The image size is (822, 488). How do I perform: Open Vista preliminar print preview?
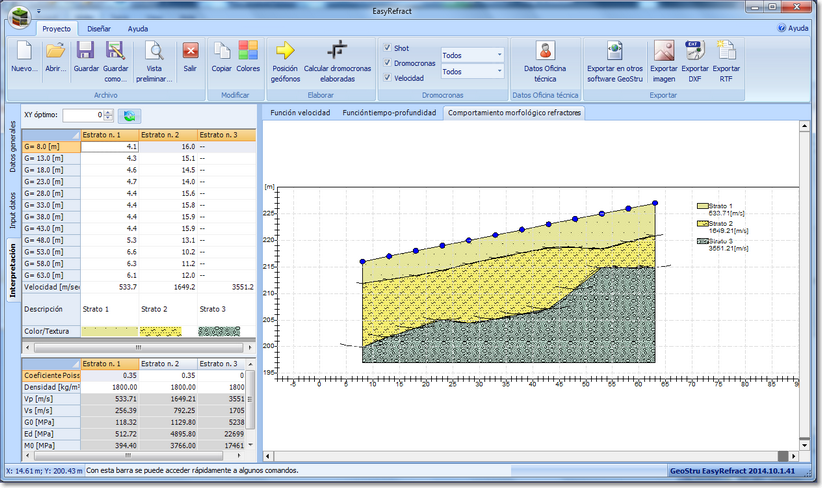click(154, 51)
